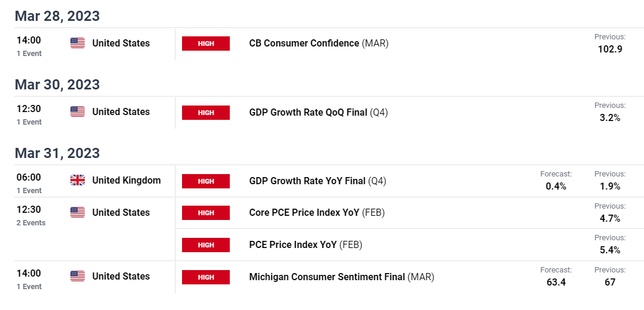This screenshot has width=644, height=310.
Task: Click the US flag beside CB Consumer Confidence
Action: [77, 43]
